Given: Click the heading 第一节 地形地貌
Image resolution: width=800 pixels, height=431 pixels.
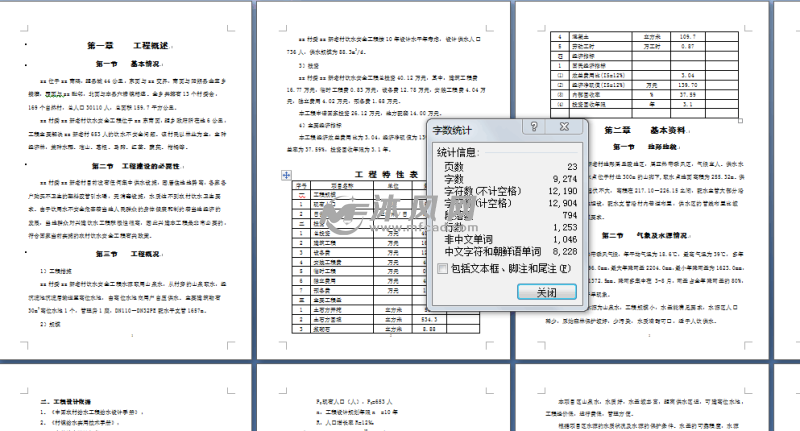Looking at the screenshot, I should pyautogui.click(x=645, y=147).
